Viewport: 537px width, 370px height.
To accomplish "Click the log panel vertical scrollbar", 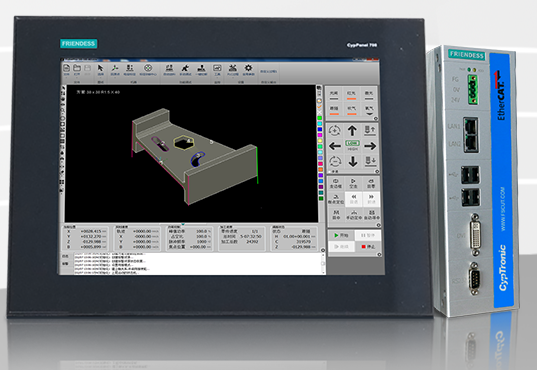I will [x=323, y=263].
